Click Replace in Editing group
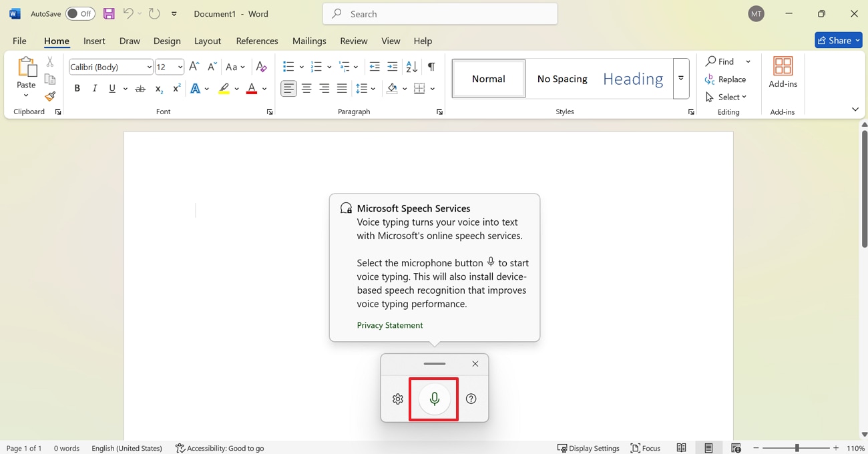Viewport: 868px width, 454px height. click(726, 79)
